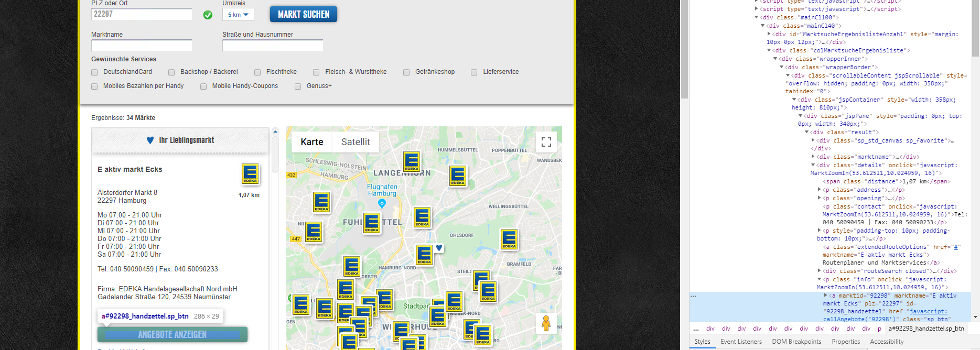Collapse the div class="details" node
Viewport: 980px width, 350px height.
tap(813, 165)
